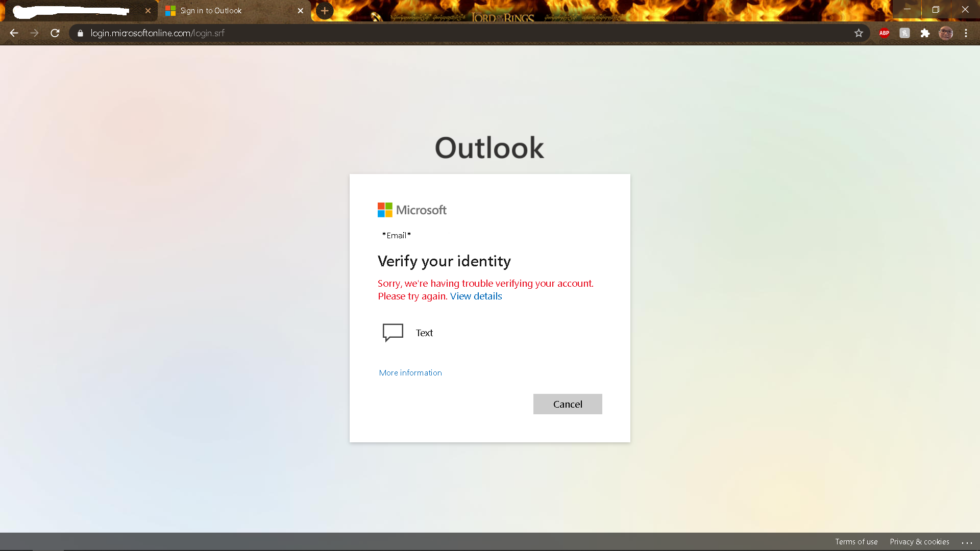
Task: Open the View details link
Action: [x=476, y=296]
